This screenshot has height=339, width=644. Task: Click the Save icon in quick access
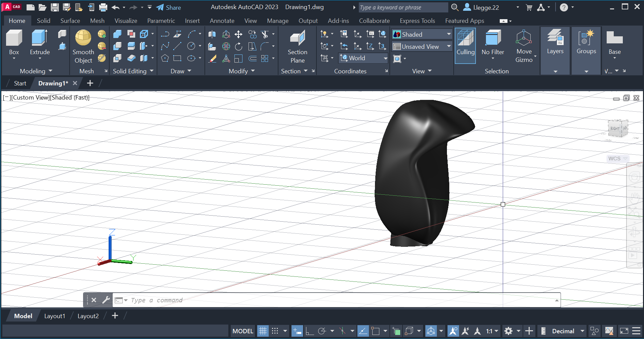click(x=55, y=7)
